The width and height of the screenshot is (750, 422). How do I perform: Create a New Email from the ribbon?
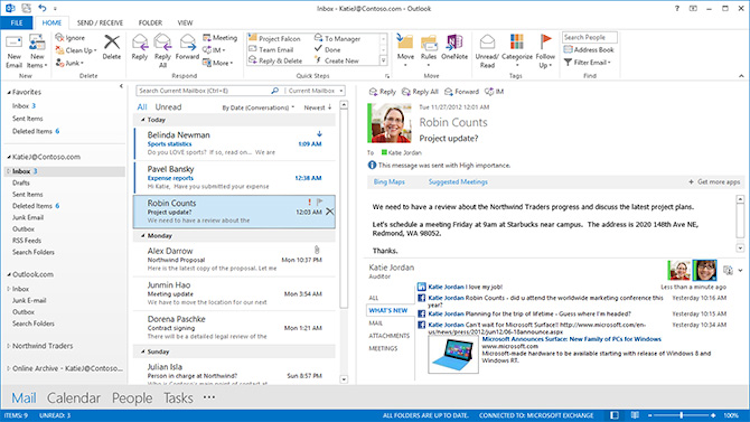[x=14, y=52]
